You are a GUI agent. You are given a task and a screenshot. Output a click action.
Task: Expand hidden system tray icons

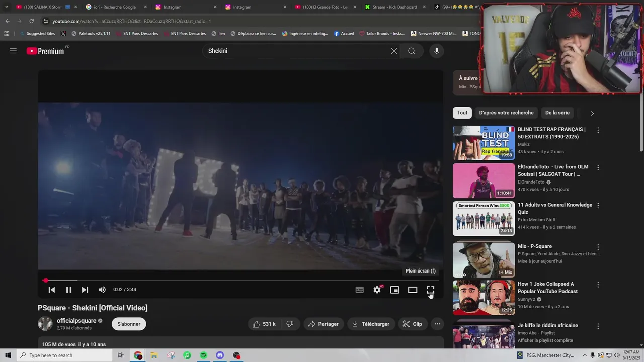(x=584, y=355)
